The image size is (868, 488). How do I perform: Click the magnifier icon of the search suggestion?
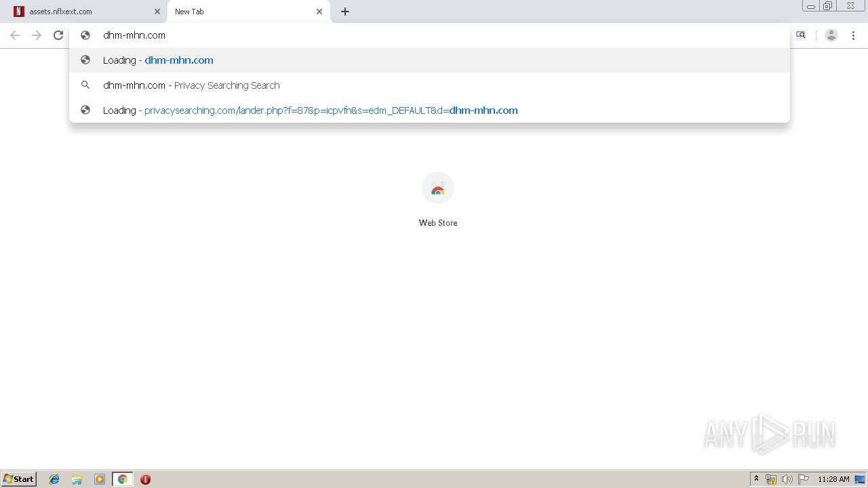coord(85,85)
